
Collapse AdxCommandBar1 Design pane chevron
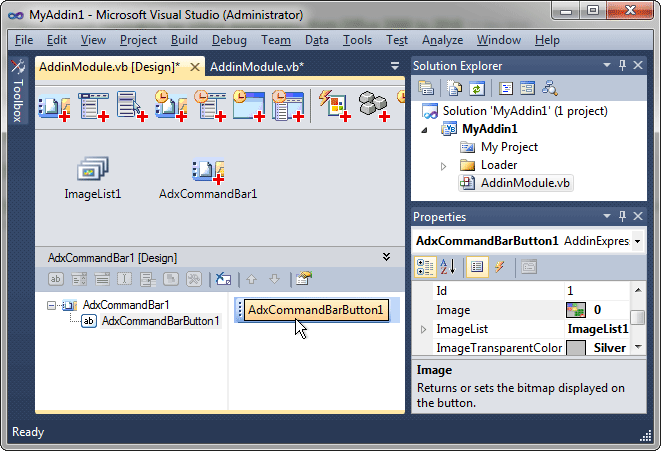[x=386, y=257]
